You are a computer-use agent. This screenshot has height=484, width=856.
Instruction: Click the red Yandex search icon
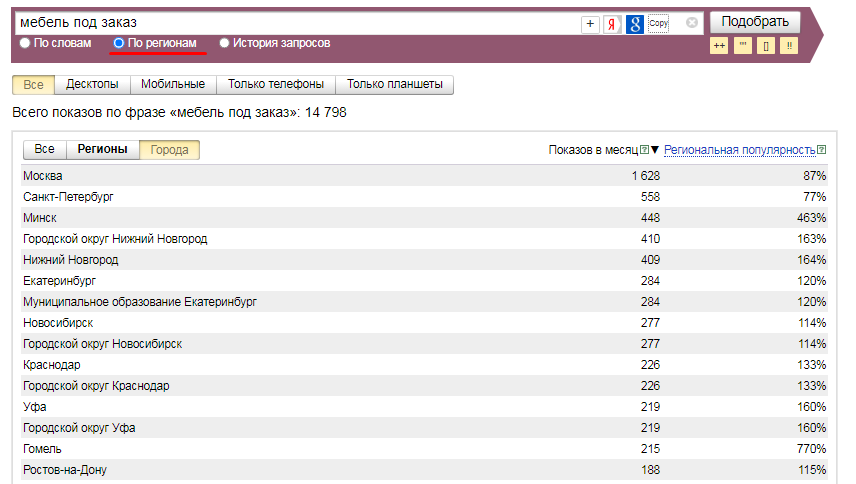tap(612, 24)
